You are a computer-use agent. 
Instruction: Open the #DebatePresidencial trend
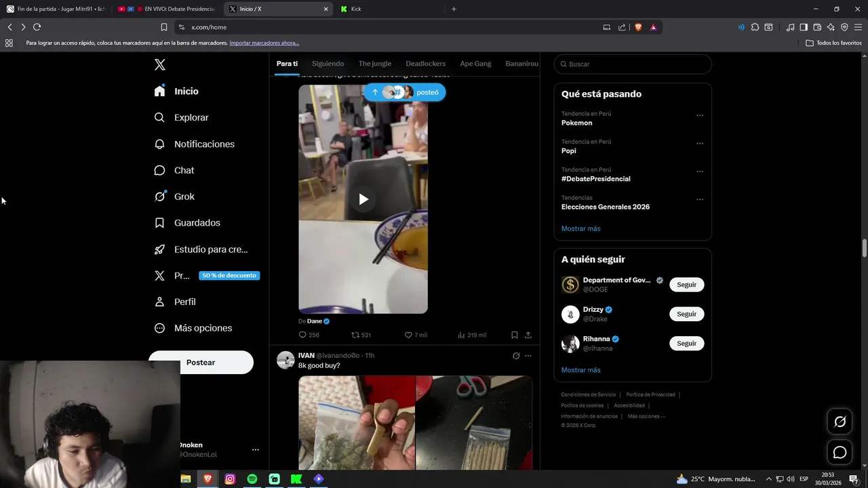(x=596, y=179)
